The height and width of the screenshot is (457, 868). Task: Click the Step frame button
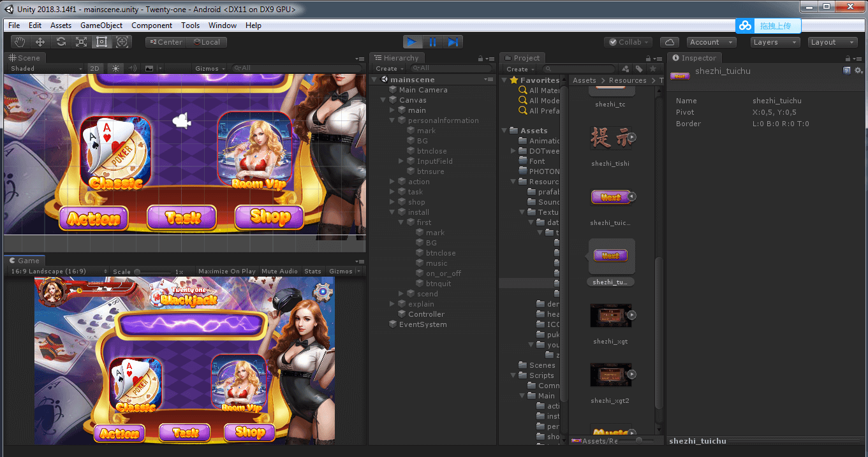coord(453,42)
